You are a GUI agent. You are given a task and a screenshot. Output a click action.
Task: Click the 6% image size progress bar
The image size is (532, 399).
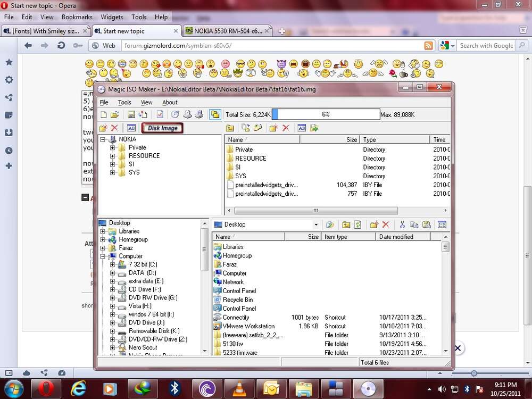click(x=326, y=114)
